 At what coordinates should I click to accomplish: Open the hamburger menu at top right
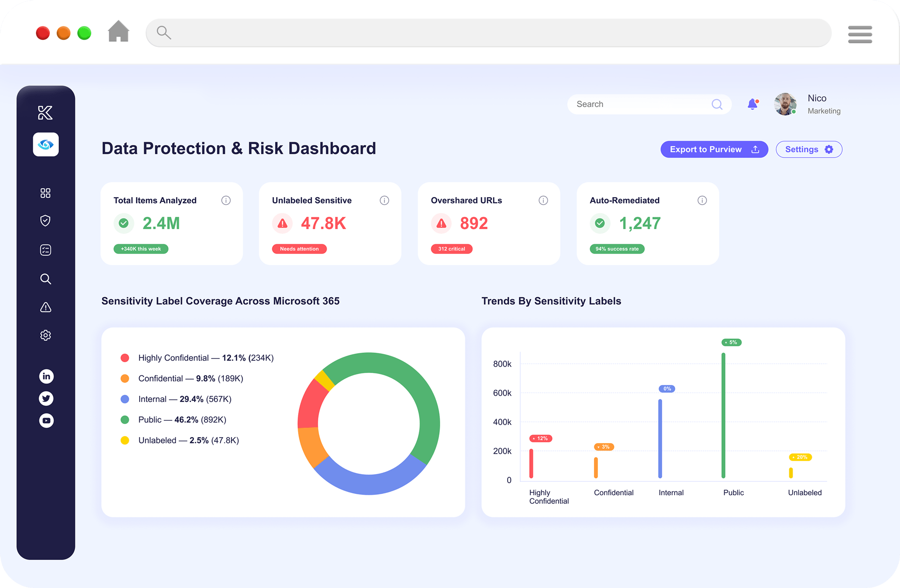860,34
